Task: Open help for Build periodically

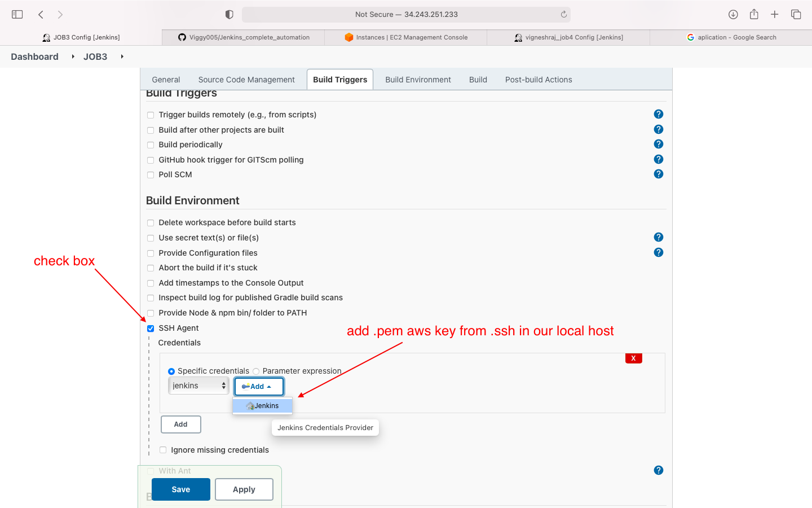Action: pos(659,144)
